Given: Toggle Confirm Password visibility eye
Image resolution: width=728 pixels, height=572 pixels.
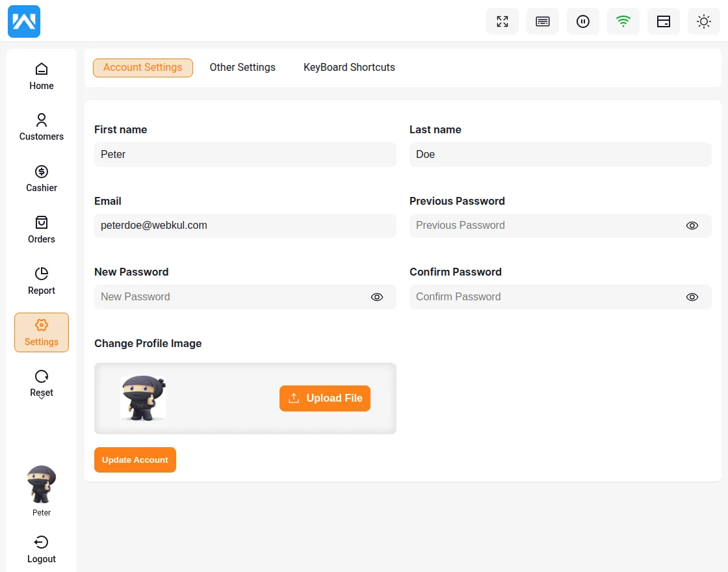Looking at the screenshot, I should 692,297.
